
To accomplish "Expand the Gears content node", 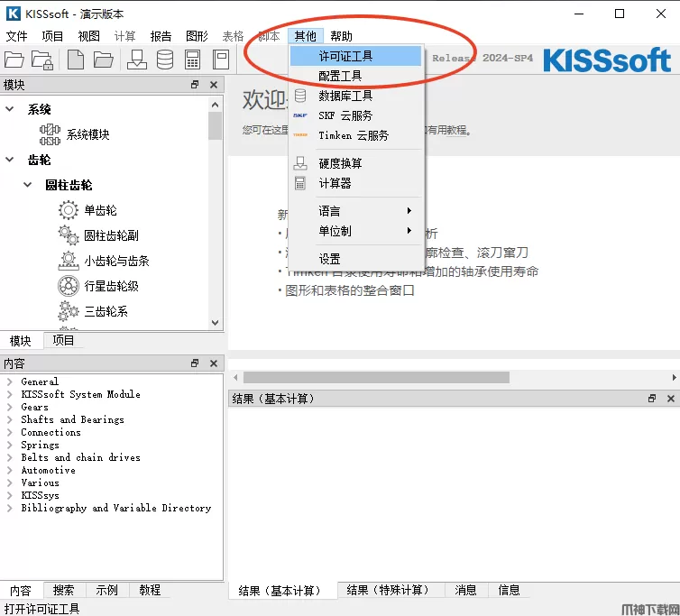I will [x=10, y=407].
